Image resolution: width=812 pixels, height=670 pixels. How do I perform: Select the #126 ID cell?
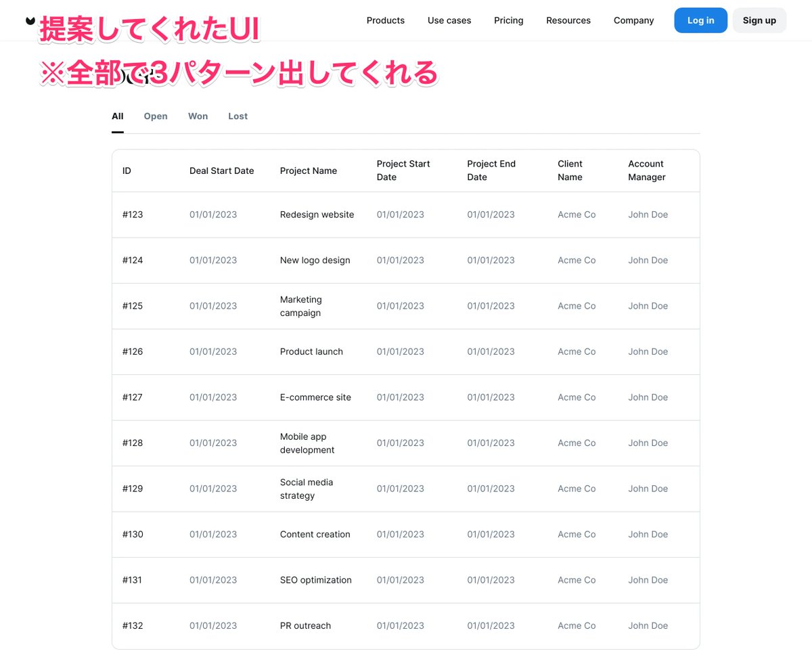tap(133, 352)
